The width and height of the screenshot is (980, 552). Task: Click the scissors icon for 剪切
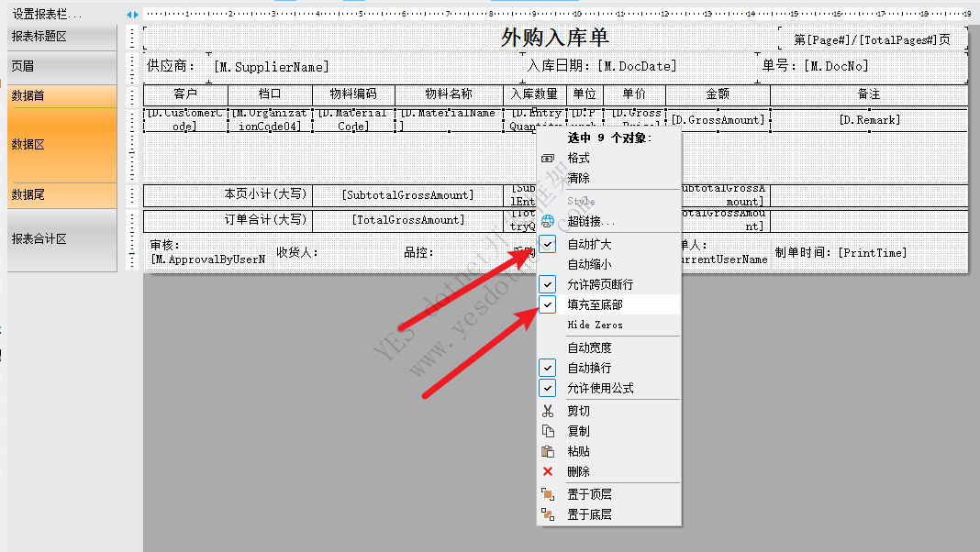point(548,411)
